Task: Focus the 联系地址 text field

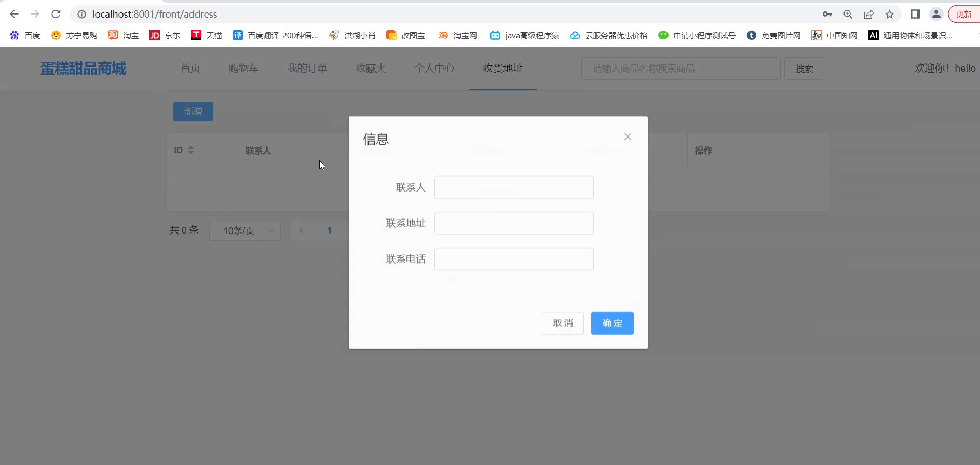Action: click(x=513, y=223)
